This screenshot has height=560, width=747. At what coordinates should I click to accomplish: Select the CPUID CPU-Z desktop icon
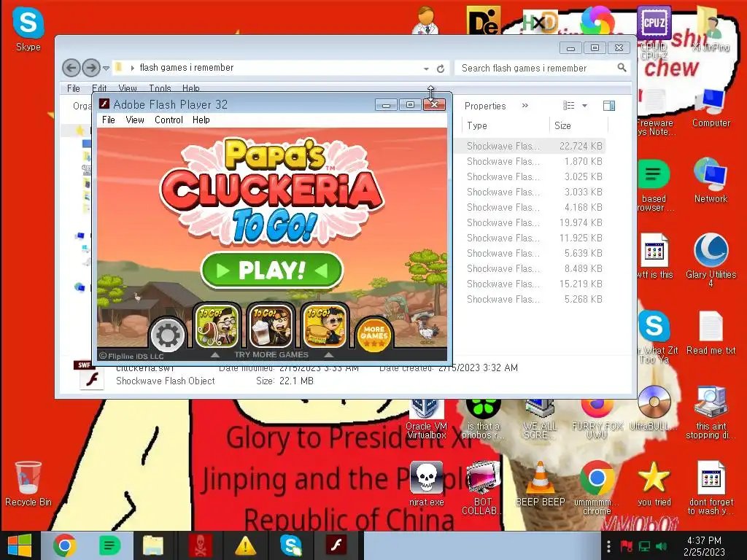click(x=654, y=32)
